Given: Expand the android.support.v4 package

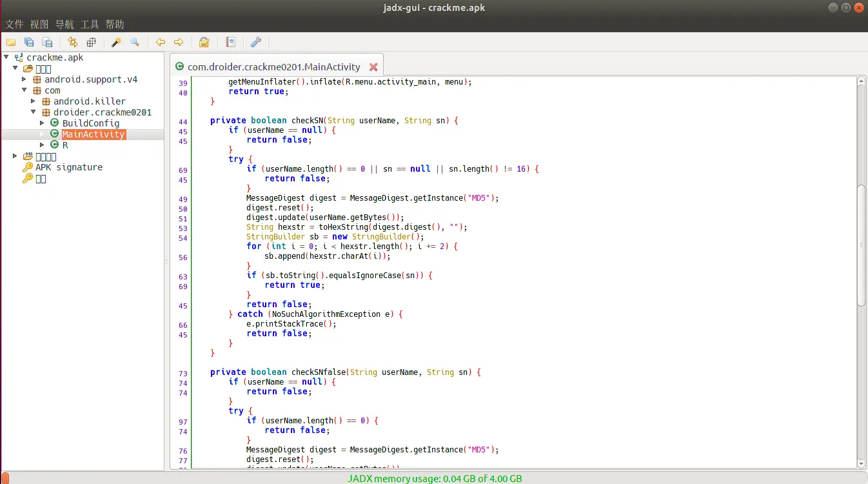Looking at the screenshot, I should click(x=25, y=79).
